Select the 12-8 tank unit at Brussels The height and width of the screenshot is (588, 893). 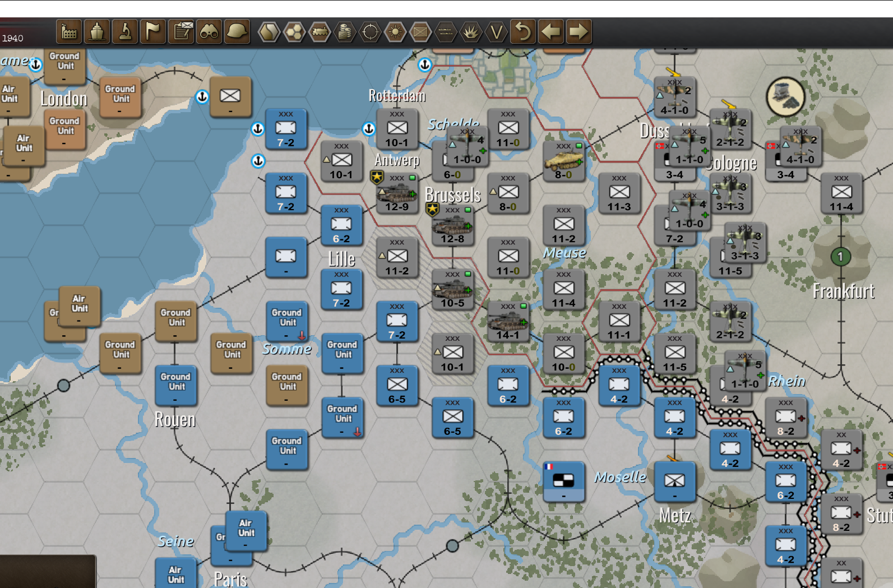[452, 226]
